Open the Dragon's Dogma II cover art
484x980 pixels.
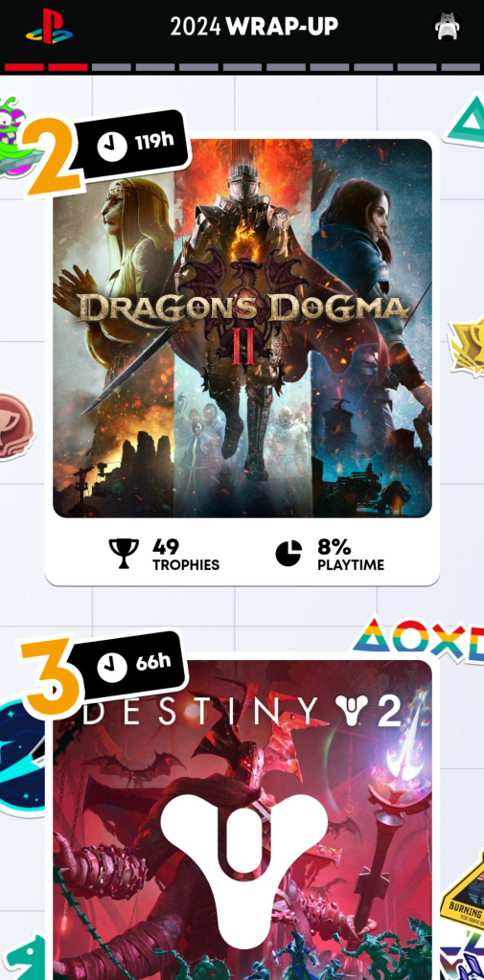tap(242, 329)
